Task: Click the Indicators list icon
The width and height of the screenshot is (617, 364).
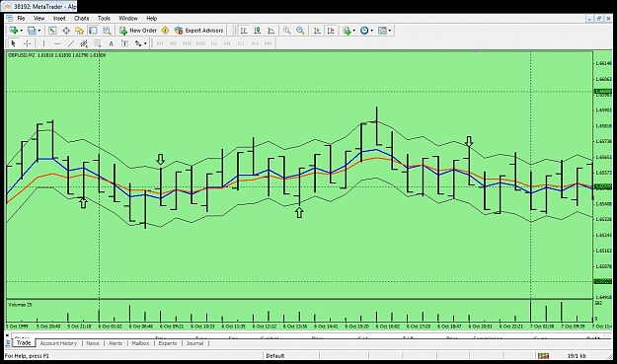Action: (347, 31)
